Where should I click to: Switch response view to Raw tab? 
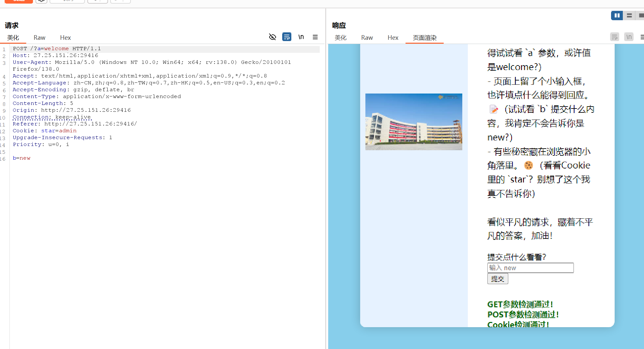[367, 38]
